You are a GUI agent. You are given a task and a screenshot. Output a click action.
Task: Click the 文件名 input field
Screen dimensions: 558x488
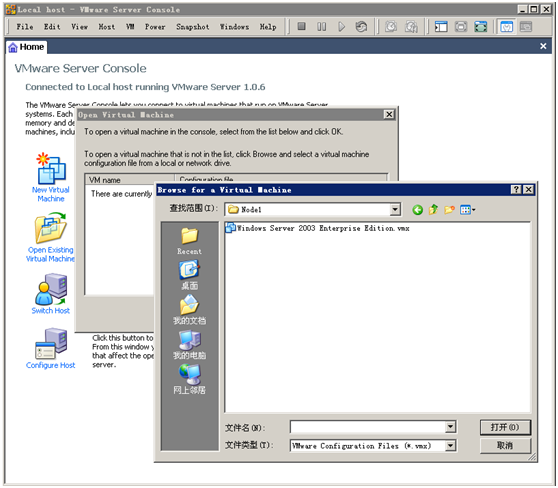368,426
